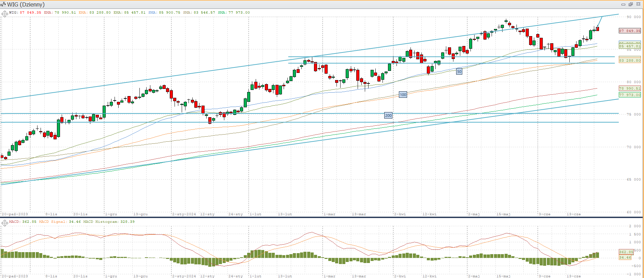Restore the chart window with the restore button
Screen dimensions: 644x278
(x=631, y=4)
